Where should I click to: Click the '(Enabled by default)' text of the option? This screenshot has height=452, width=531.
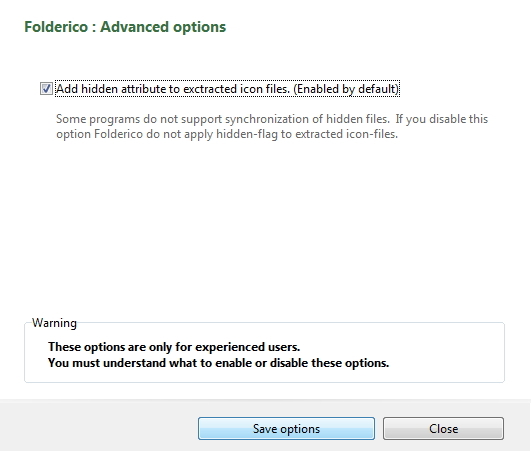click(346, 89)
